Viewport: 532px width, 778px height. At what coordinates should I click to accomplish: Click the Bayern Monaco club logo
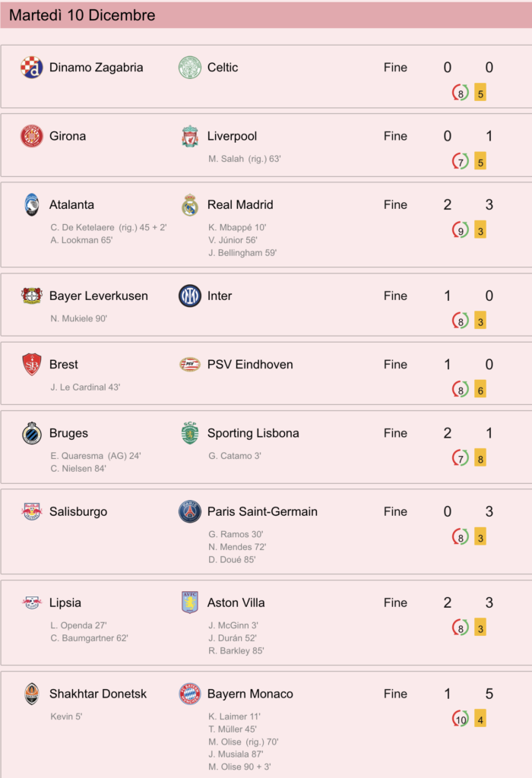pos(189,694)
